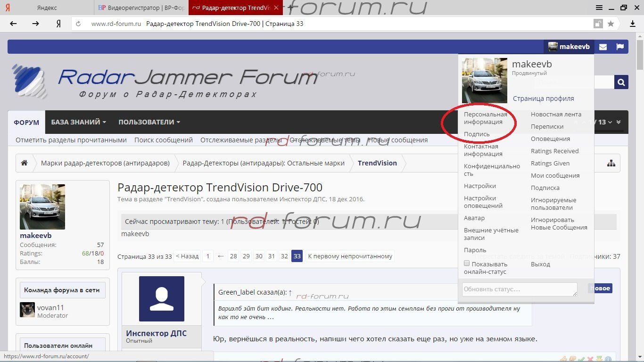The height and width of the screenshot is (362, 644).
Task: Open the makeevb account menu in the header
Action: 569,47
